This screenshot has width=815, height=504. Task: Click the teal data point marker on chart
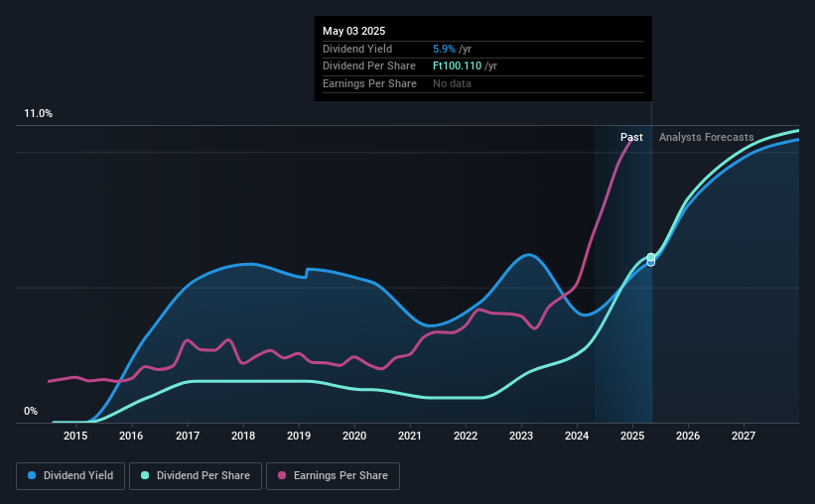coord(651,257)
